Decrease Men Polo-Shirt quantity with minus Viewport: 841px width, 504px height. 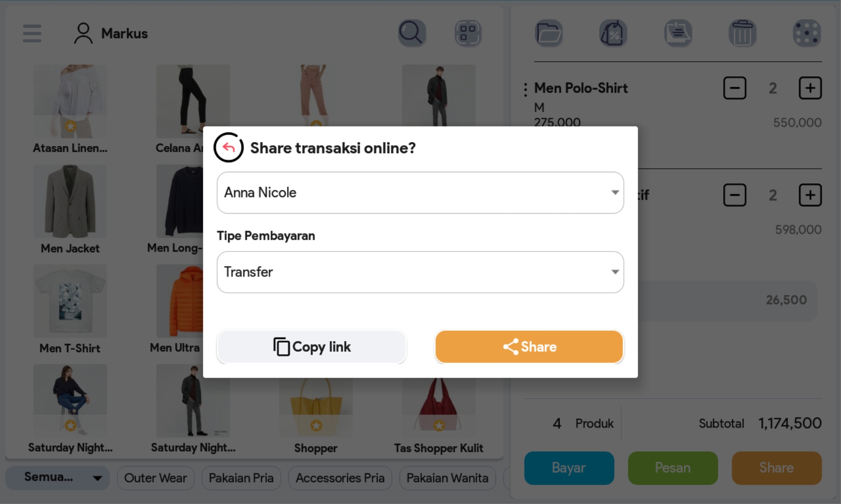click(x=734, y=88)
